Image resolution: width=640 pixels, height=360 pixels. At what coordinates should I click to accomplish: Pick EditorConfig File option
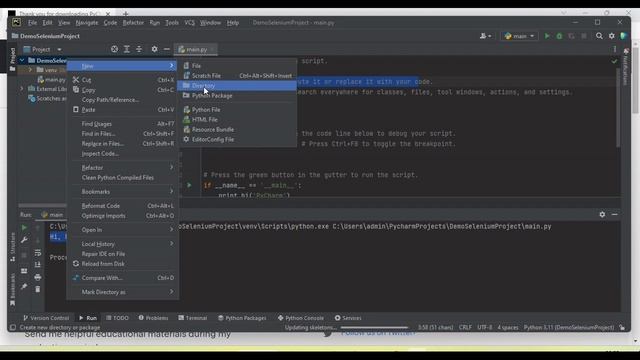[237, 139]
